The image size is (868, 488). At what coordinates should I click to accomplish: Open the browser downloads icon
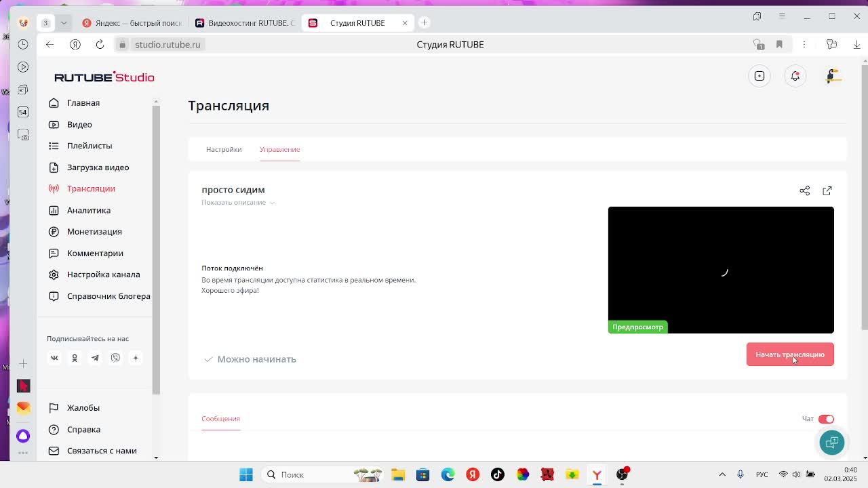coord(856,45)
